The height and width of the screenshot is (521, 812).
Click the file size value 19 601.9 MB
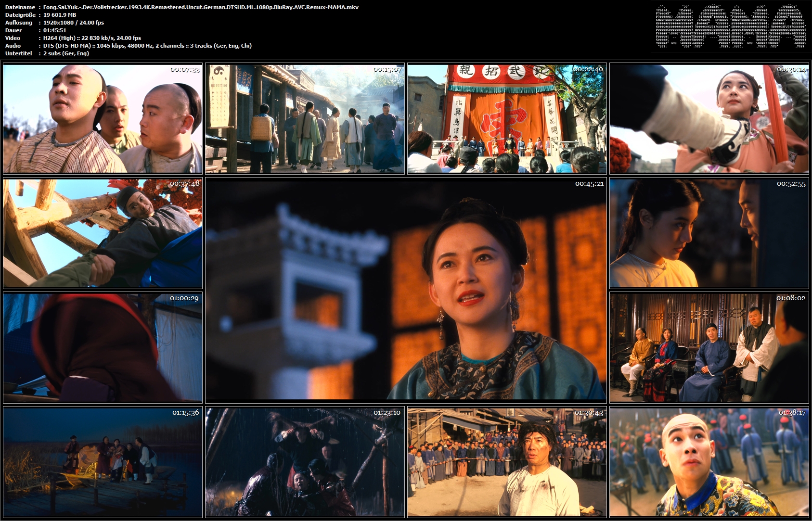(60, 15)
